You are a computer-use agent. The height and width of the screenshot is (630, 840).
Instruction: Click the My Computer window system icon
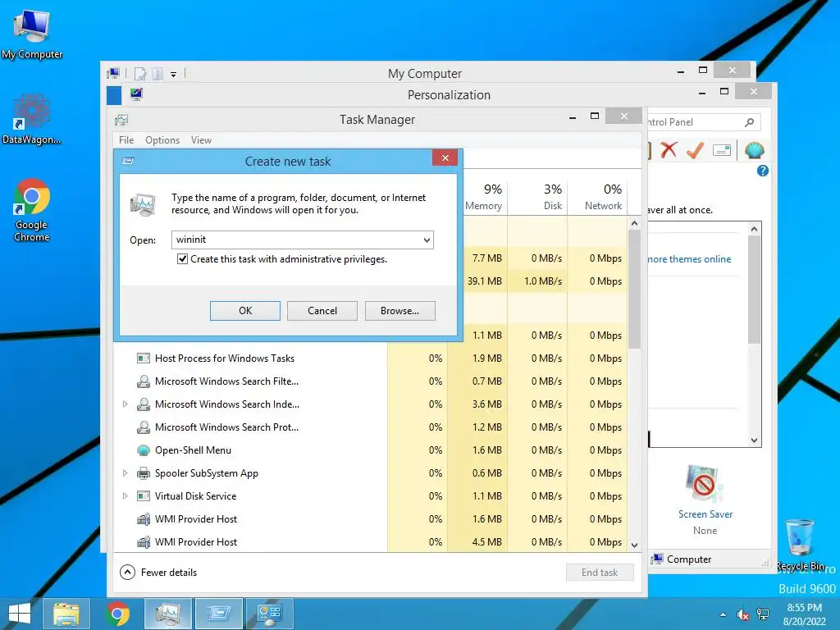point(113,73)
